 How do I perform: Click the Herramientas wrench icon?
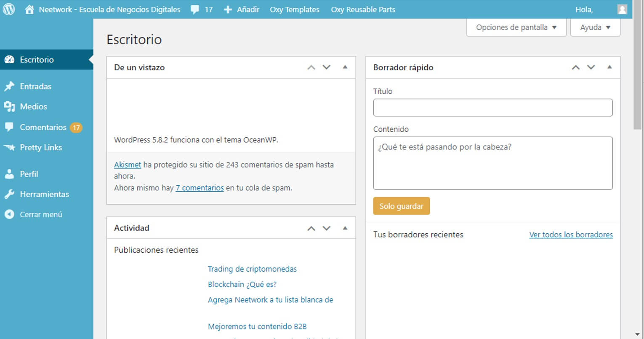click(10, 194)
